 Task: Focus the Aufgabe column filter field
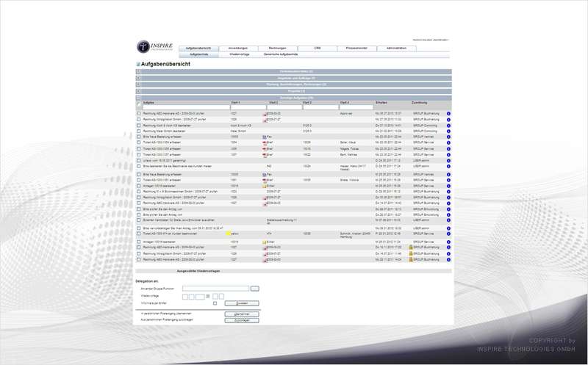pyautogui.click(x=187, y=107)
